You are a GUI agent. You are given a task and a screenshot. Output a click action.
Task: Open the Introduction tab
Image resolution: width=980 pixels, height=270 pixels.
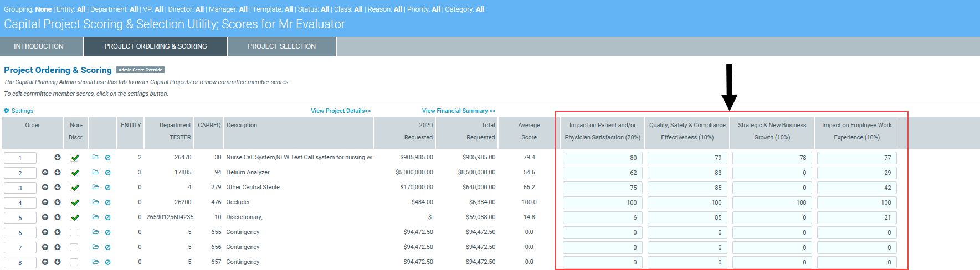[39, 46]
